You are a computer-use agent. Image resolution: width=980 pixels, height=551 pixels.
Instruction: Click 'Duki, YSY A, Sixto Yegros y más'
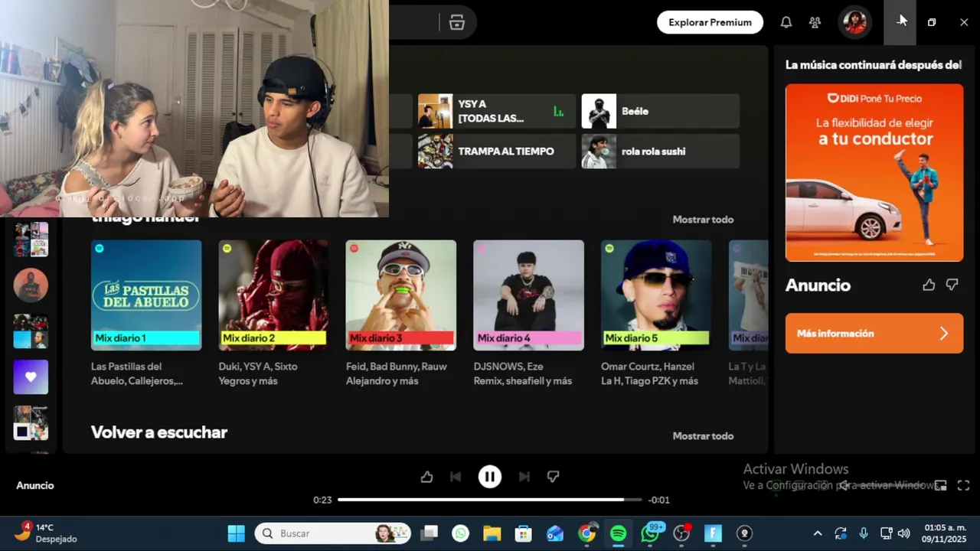[x=258, y=373]
